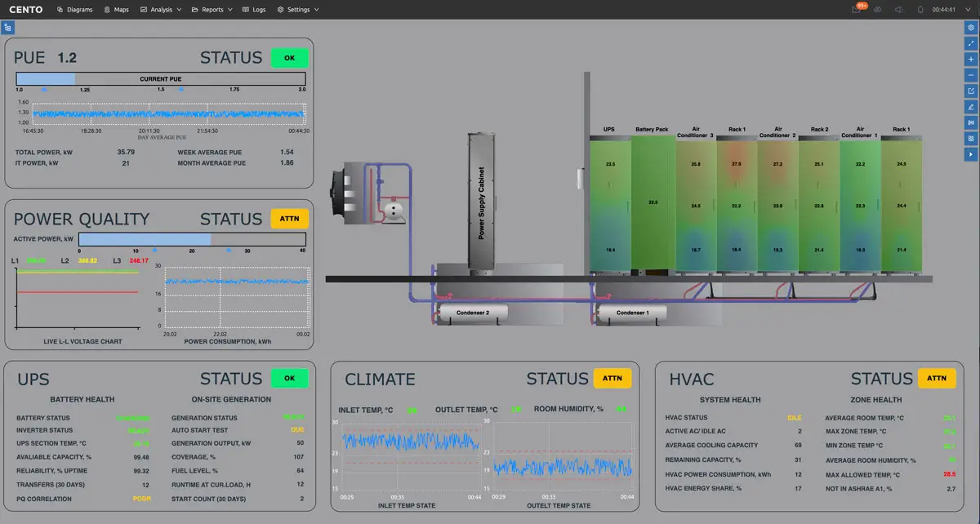Screen dimensions: 980x524
Task: Click the diagram icon below the CENTO logo
Action: click(x=8, y=27)
